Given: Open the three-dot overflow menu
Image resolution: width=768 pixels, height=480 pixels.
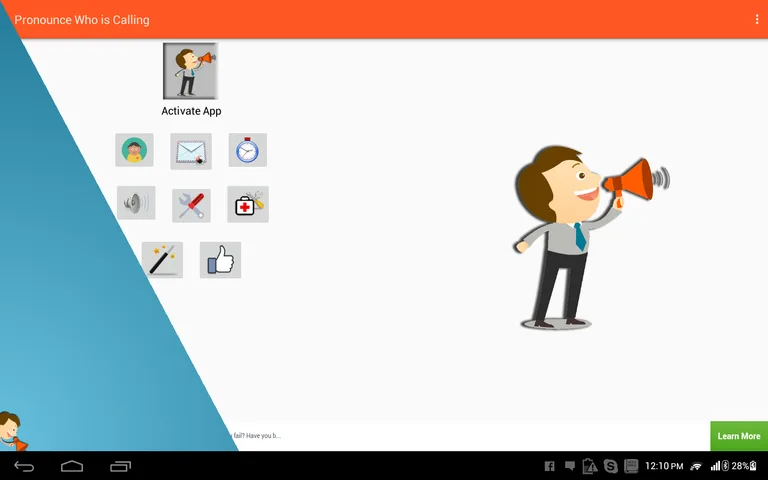Looking at the screenshot, I should pyautogui.click(x=757, y=20).
